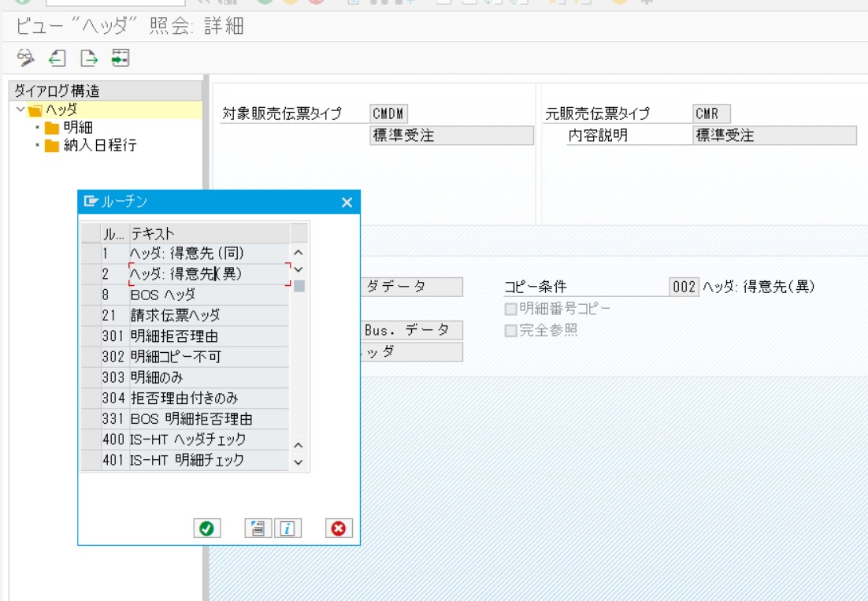Open the info icon in the routine dialog
This screenshot has height=601, width=868.
(287, 529)
